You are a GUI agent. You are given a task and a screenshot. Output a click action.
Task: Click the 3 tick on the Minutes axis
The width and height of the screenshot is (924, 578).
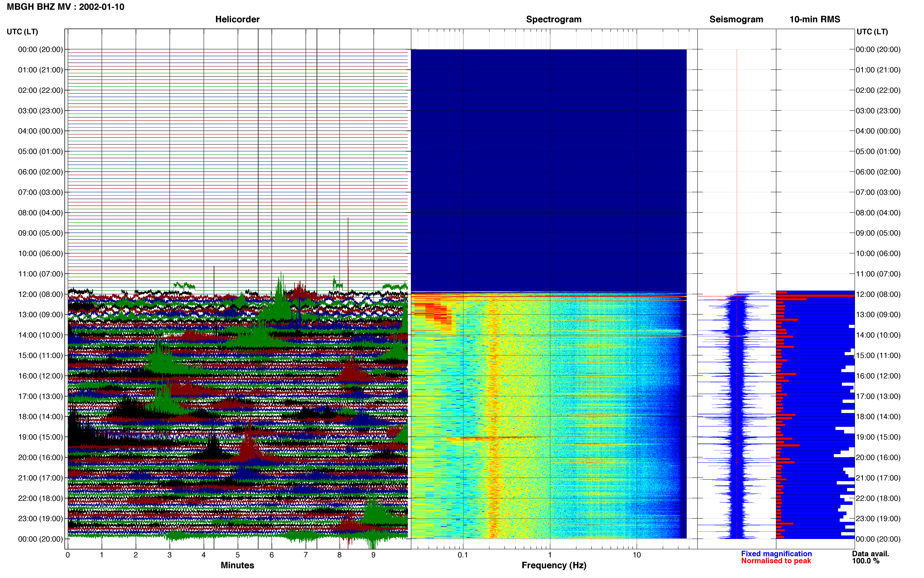(170, 555)
